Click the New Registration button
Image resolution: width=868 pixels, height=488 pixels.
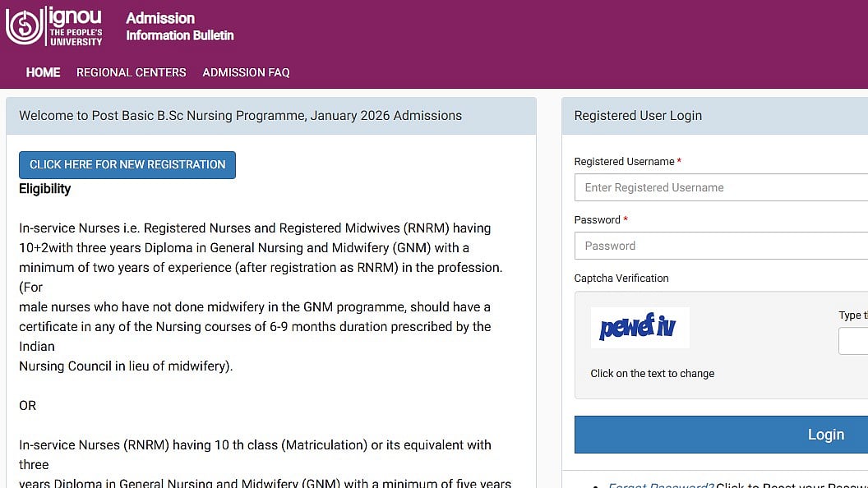(x=127, y=164)
